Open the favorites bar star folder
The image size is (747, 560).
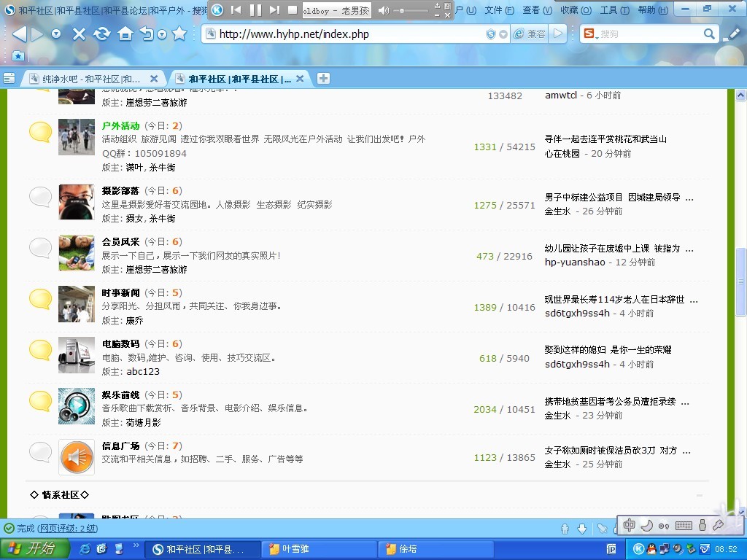pos(18,56)
